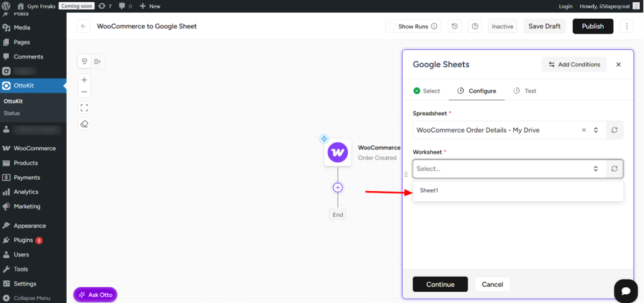Open WooCommerce in the sidebar menu
The height and width of the screenshot is (303, 644).
coord(35,148)
